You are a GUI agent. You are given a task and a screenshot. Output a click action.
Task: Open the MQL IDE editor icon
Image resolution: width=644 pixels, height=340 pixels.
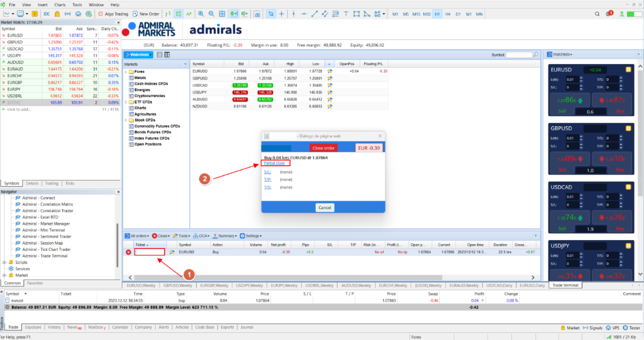(46, 14)
